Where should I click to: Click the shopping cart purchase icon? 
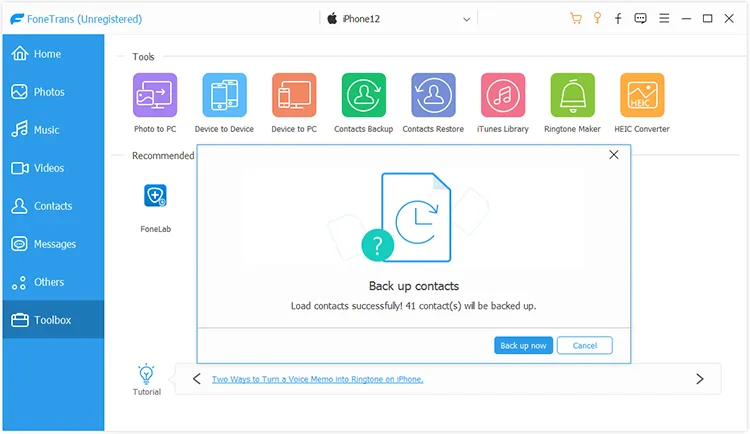click(x=576, y=19)
